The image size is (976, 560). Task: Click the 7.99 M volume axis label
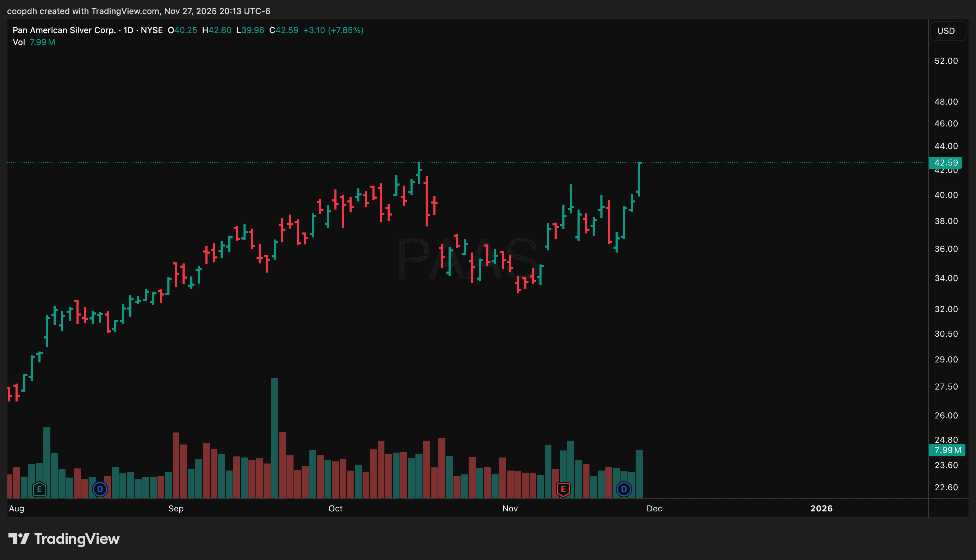947,450
